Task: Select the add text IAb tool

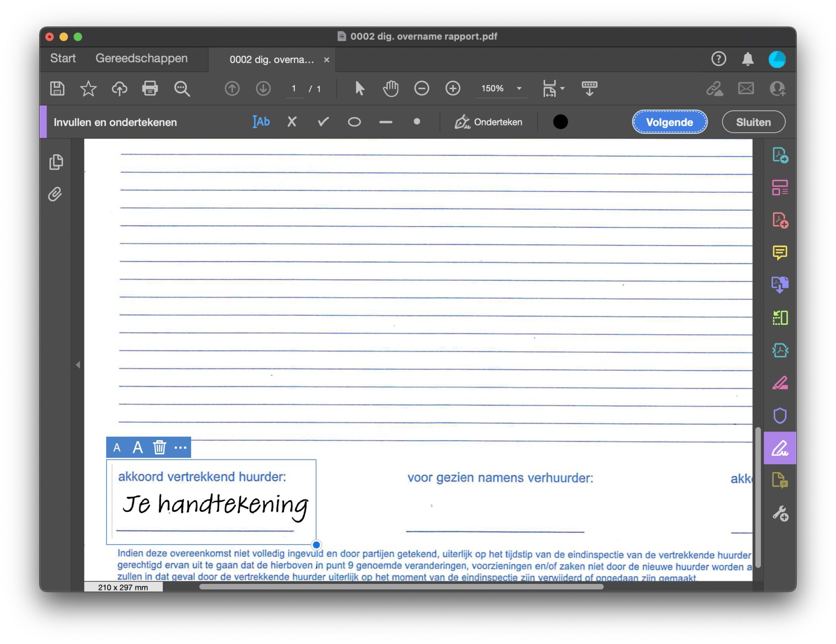Action: tap(261, 122)
